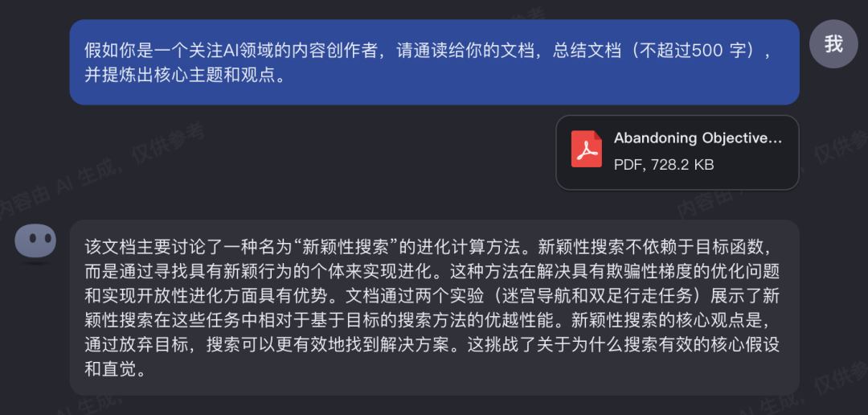
Task: Click the PDF, 728.2 KB size label
Action: point(664,165)
